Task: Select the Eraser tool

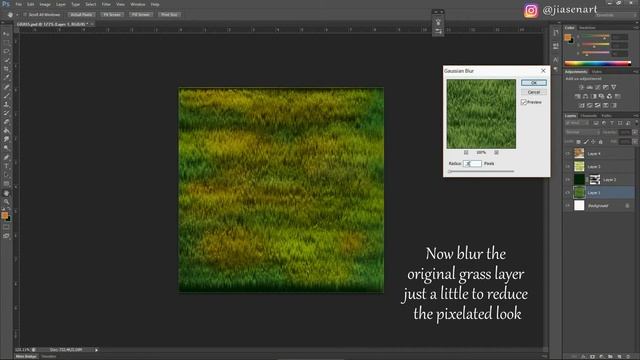Action: pyautogui.click(x=6, y=122)
